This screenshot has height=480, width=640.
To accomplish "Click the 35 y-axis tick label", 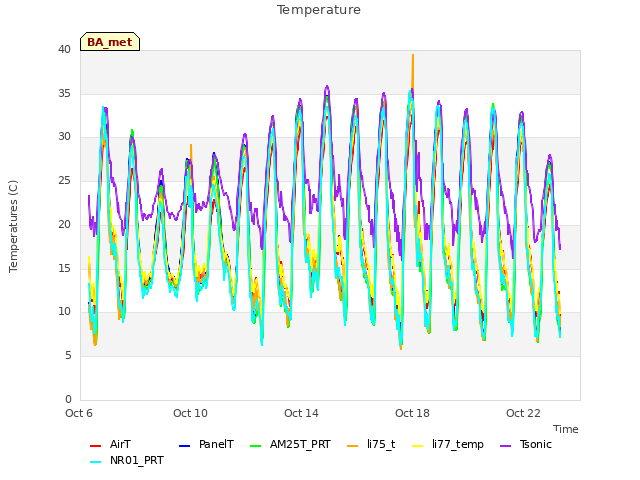I will 64,93.
